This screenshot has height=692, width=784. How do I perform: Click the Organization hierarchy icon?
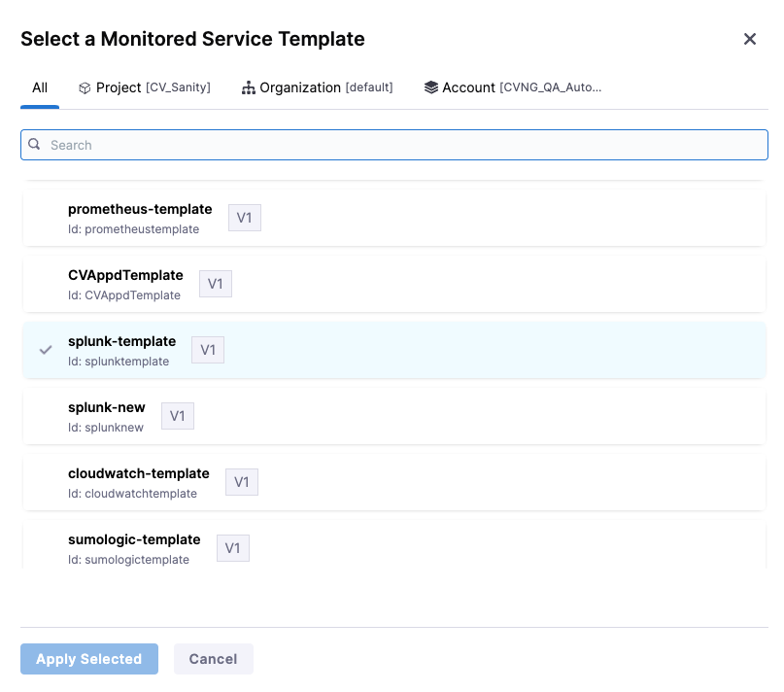click(x=249, y=87)
